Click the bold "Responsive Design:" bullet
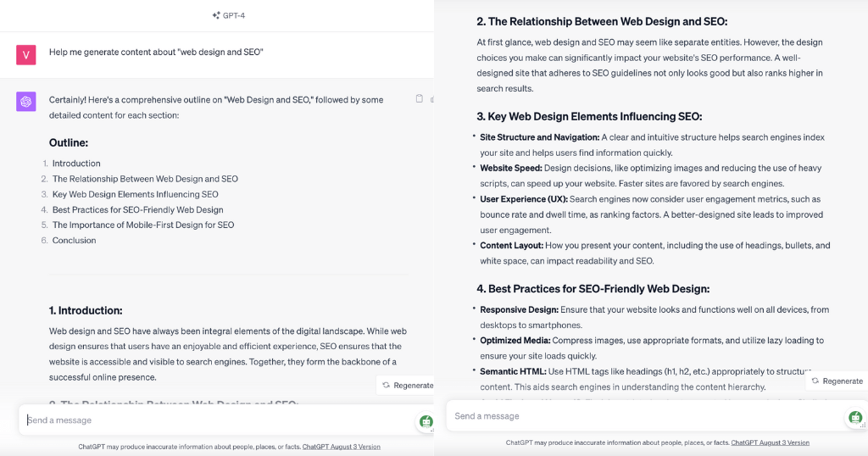 (x=520, y=310)
